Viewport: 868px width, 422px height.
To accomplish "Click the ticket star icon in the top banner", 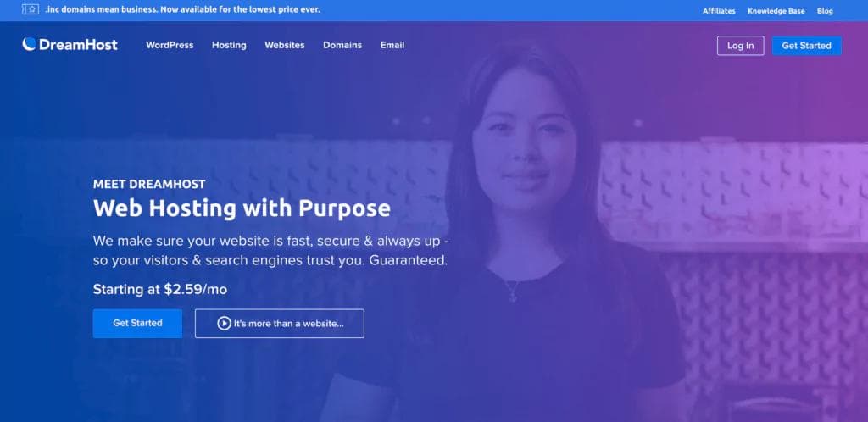I will (30, 9).
